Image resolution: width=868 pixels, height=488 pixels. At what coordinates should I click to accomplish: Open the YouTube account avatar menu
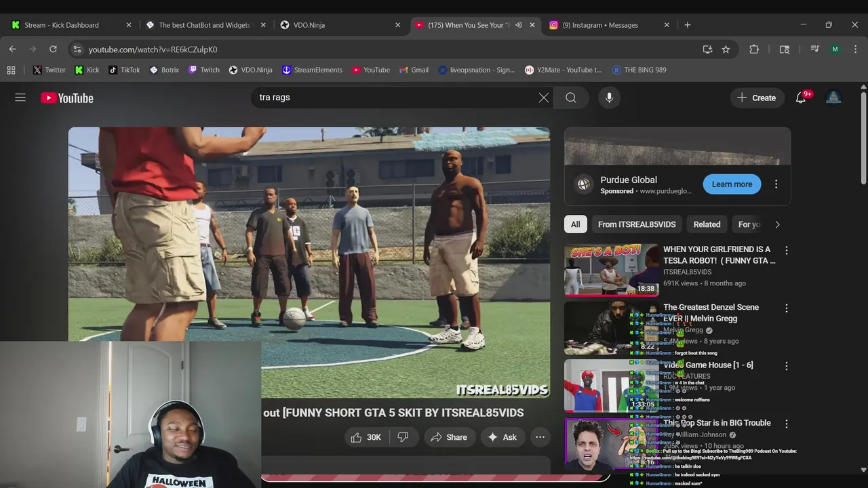point(833,98)
